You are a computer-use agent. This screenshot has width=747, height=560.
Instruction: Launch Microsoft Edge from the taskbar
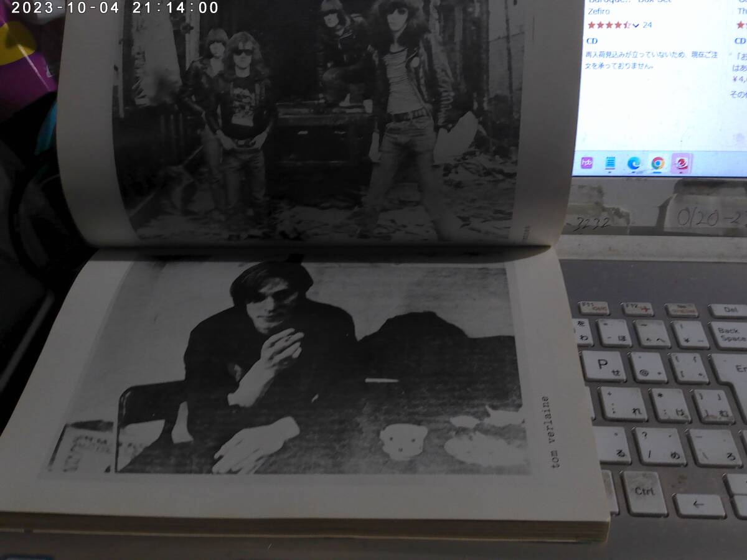click(634, 163)
